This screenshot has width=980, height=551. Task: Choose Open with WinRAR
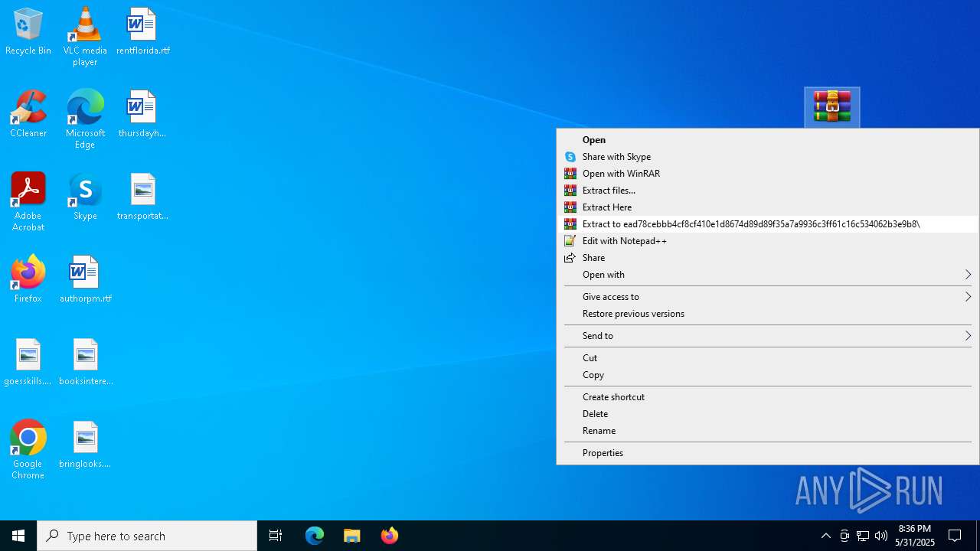(767, 174)
